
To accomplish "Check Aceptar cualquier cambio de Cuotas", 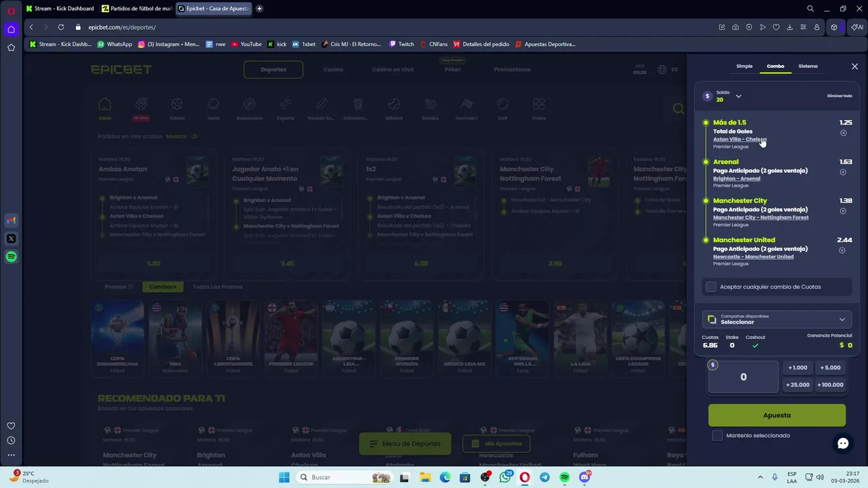I will [x=711, y=287].
